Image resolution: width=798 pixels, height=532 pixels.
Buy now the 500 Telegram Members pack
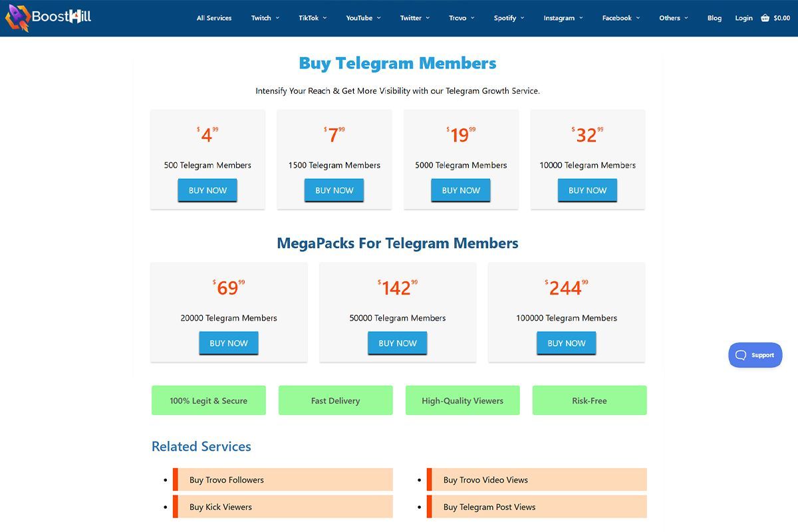coord(207,190)
